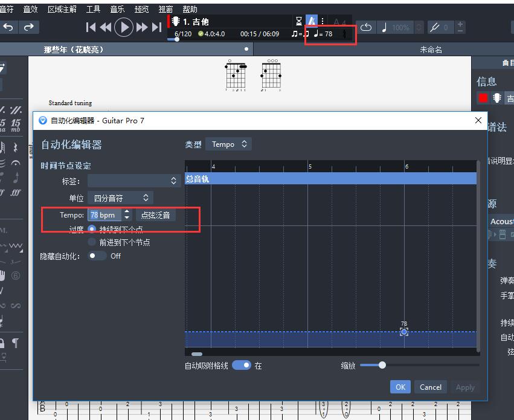Open the 单位 四分音符 dropdown
514x420 pixels.
(x=120, y=198)
